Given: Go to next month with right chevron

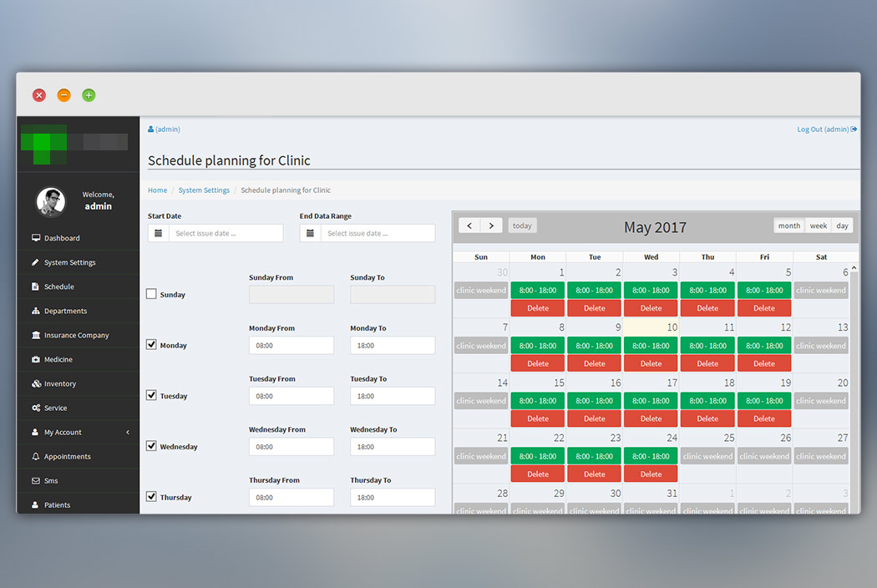Looking at the screenshot, I should pos(491,226).
